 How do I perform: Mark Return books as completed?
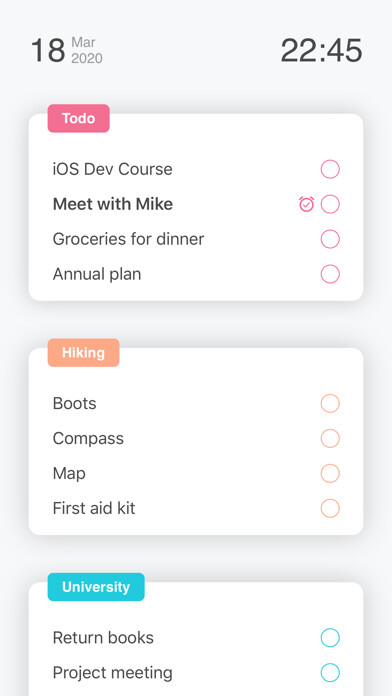[x=330, y=638]
